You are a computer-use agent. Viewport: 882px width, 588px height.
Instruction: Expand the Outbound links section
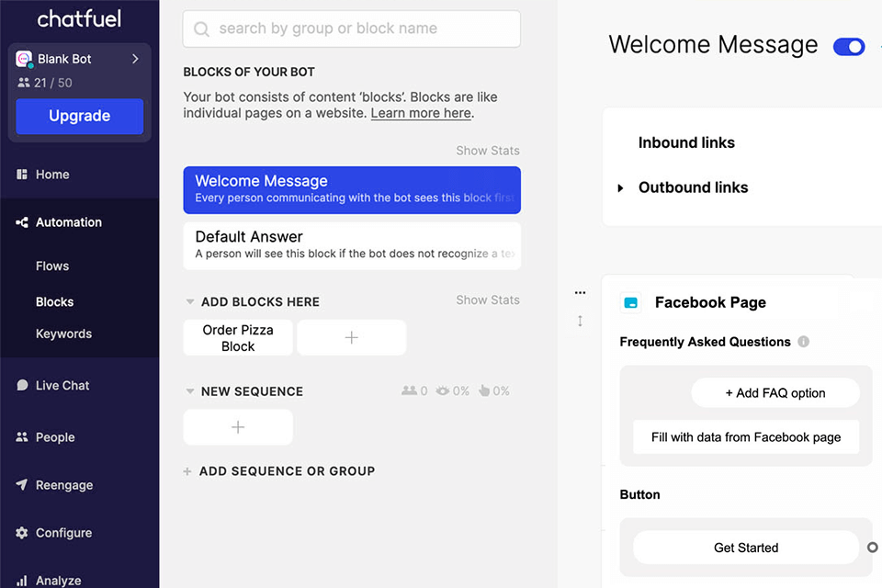(620, 188)
